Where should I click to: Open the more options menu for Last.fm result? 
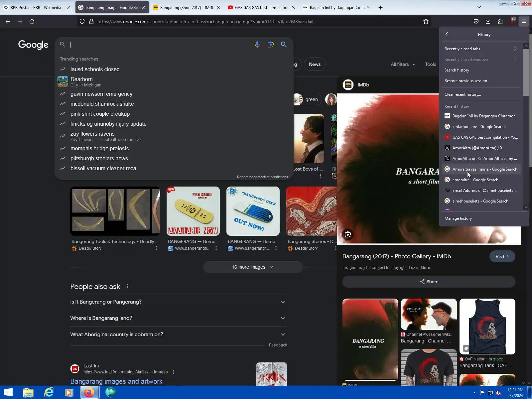click(174, 372)
